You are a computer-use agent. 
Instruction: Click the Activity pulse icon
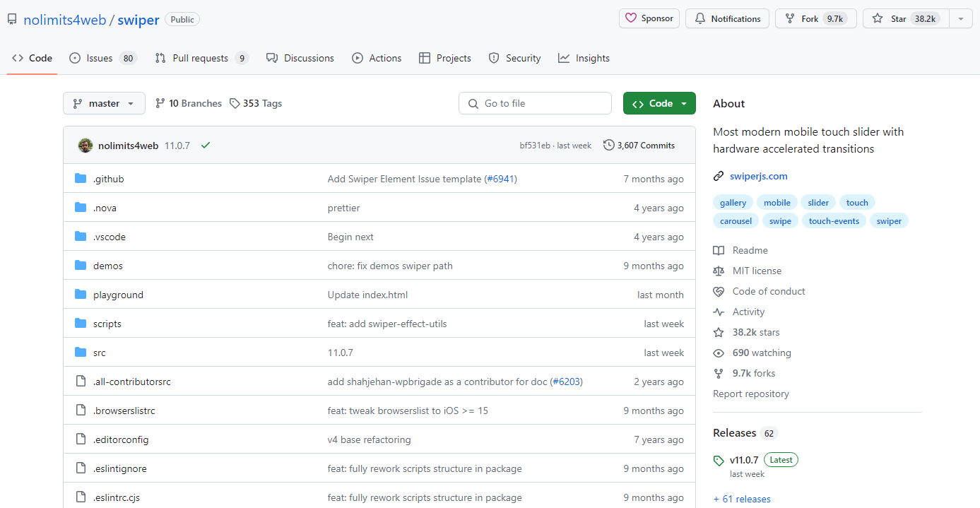click(x=719, y=312)
